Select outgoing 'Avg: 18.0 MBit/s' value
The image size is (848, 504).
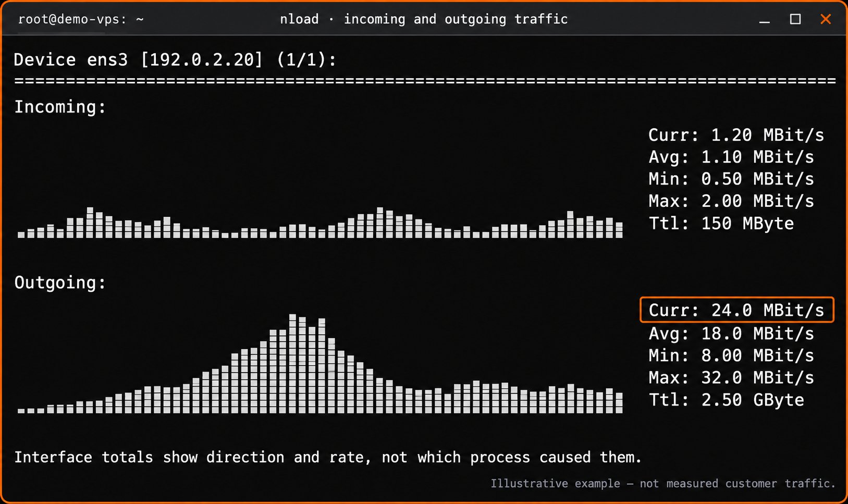[x=731, y=333]
